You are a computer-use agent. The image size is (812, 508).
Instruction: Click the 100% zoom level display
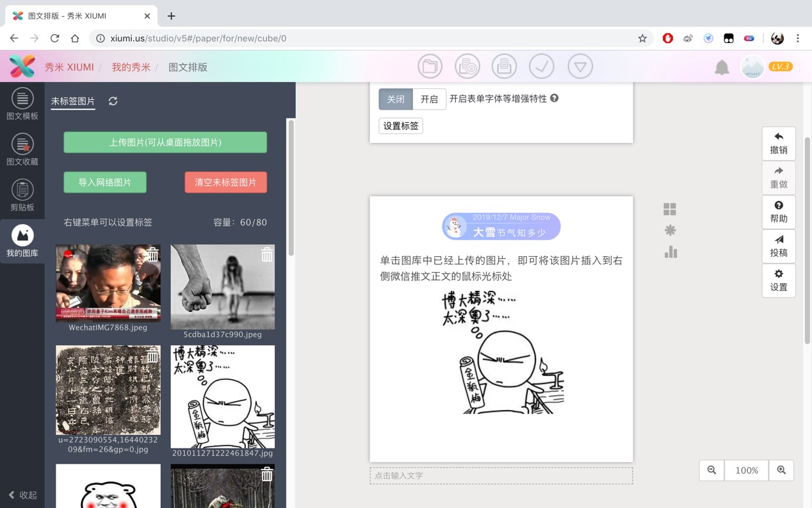(x=747, y=470)
